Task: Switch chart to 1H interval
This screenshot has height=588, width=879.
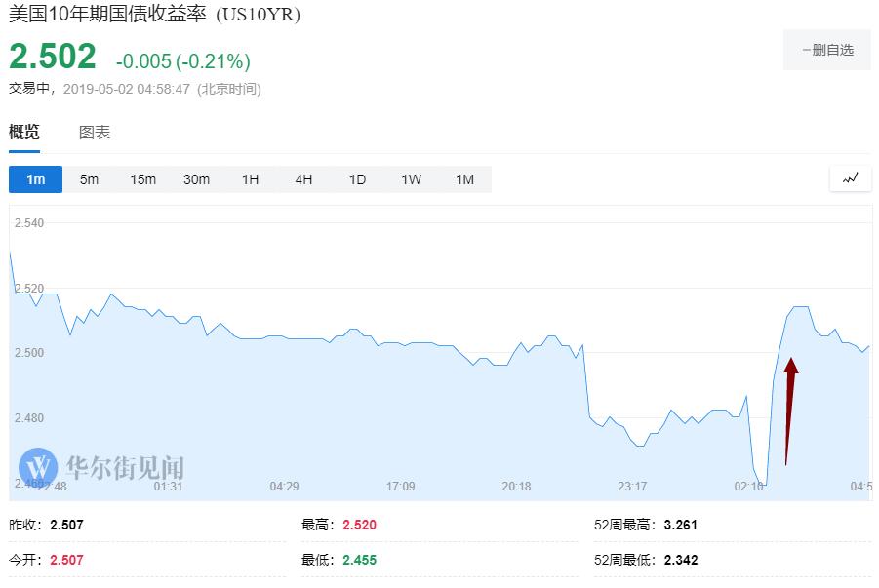Action: pyautogui.click(x=250, y=179)
